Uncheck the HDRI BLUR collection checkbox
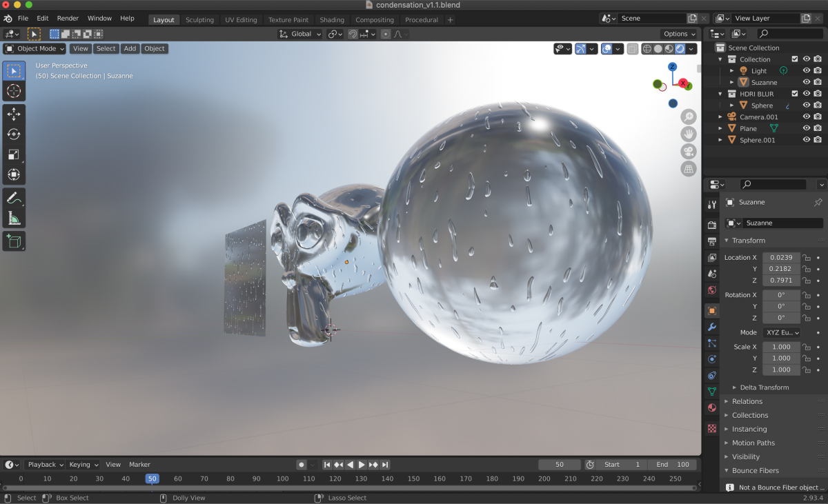Screen dimensions: 828x504 [x=795, y=94]
